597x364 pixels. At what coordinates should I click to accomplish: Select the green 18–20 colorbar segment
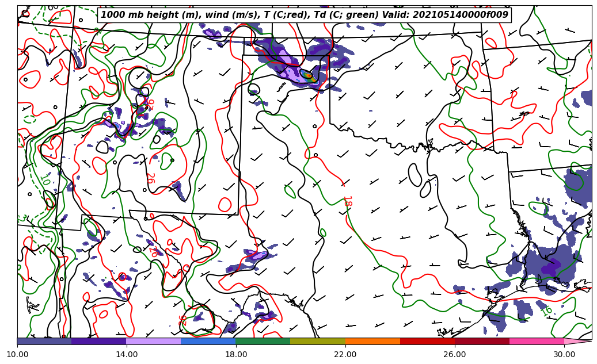(x=263, y=341)
